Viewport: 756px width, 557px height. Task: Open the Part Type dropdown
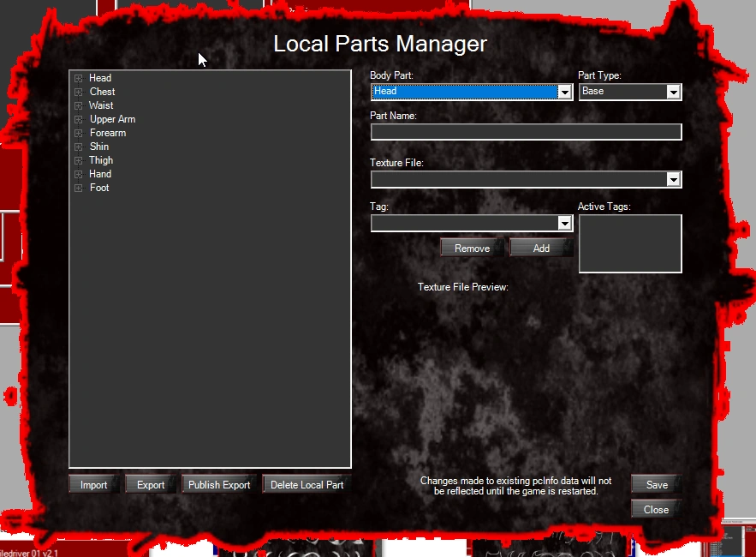(674, 91)
